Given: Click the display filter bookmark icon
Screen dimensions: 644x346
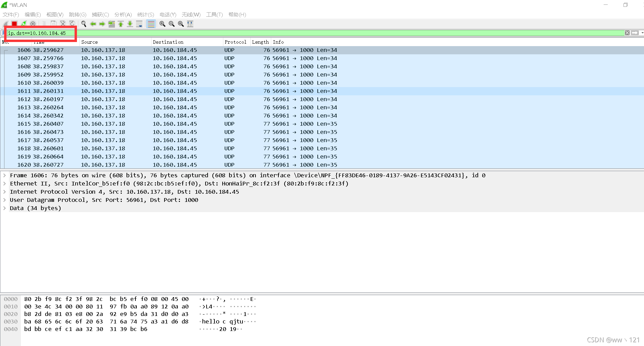Looking at the screenshot, I should click(x=3, y=33).
